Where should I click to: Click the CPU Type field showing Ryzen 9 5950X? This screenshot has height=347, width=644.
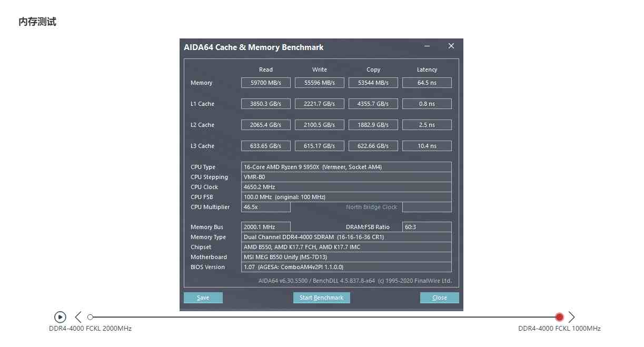346,167
